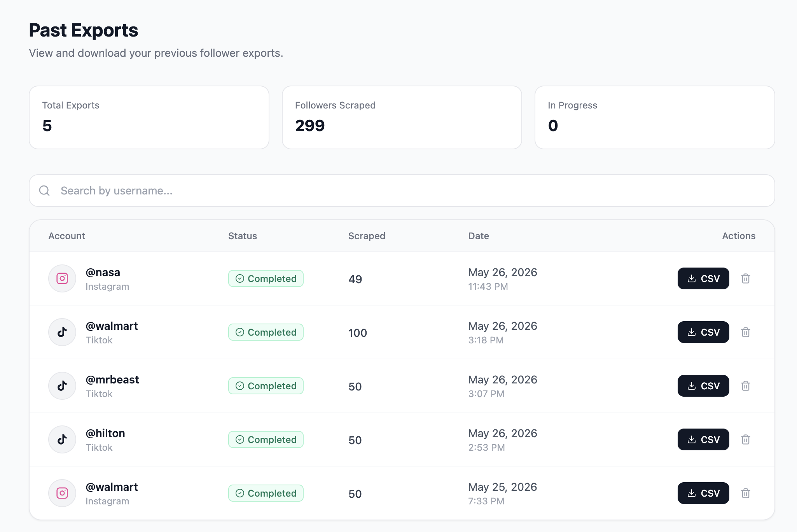Click the @walmart username above Tiktok
This screenshot has height=532, width=797.
[112, 326]
